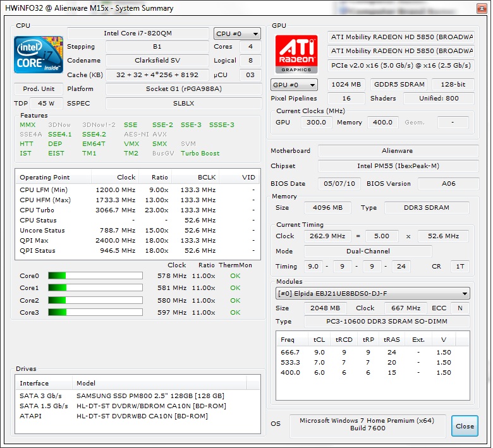Click the Memory clock 400.0 field

tap(382, 123)
